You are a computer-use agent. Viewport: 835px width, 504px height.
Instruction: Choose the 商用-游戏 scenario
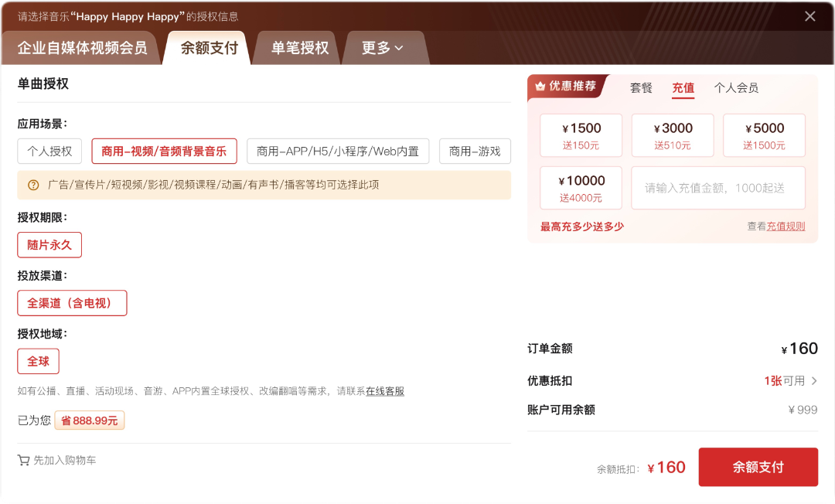475,152
